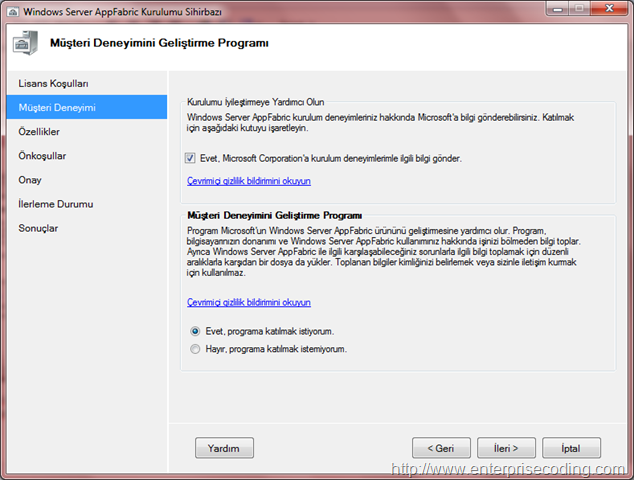Open the Lisans Koşulları step
Viewport: 634px width, 480px height.
click(87, 83)
